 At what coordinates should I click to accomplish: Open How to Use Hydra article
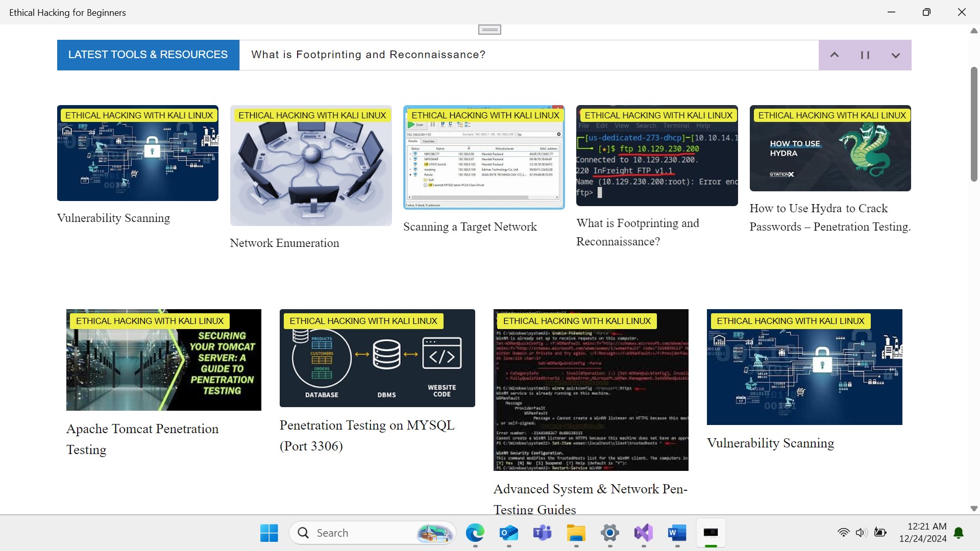[x=830, y=217]
